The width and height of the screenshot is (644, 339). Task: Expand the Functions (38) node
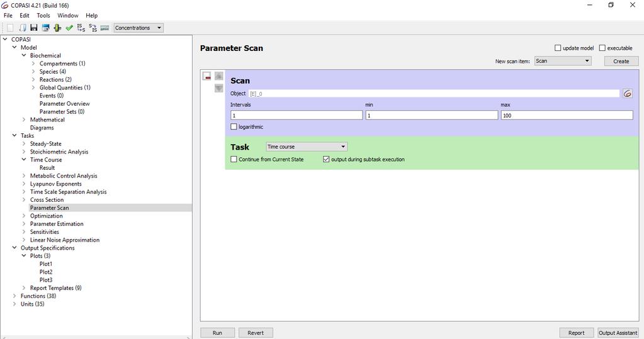14,296
